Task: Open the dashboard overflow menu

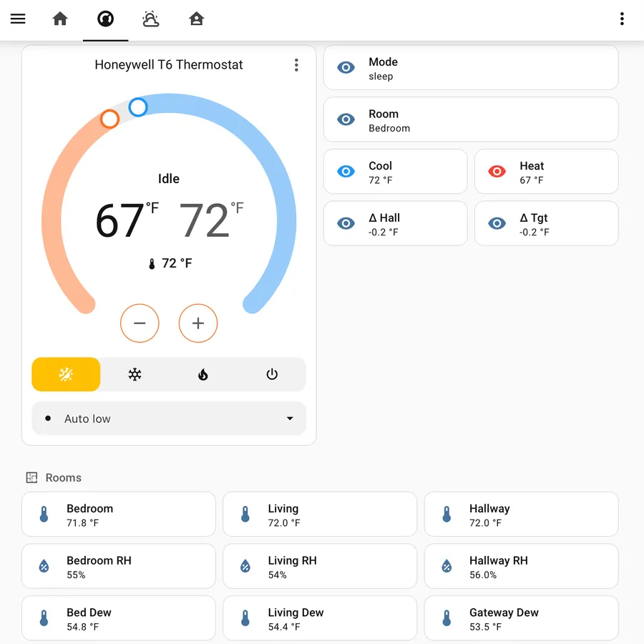Action: (x=622, y=19)
